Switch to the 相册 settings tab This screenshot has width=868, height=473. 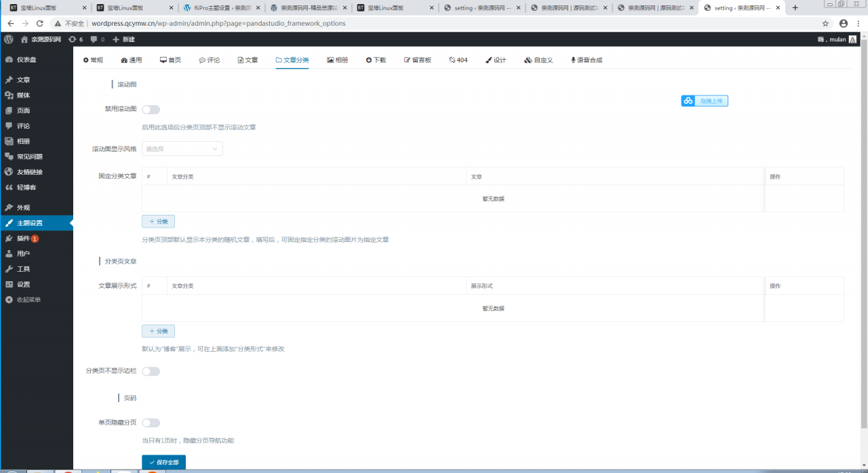[337, 60]
